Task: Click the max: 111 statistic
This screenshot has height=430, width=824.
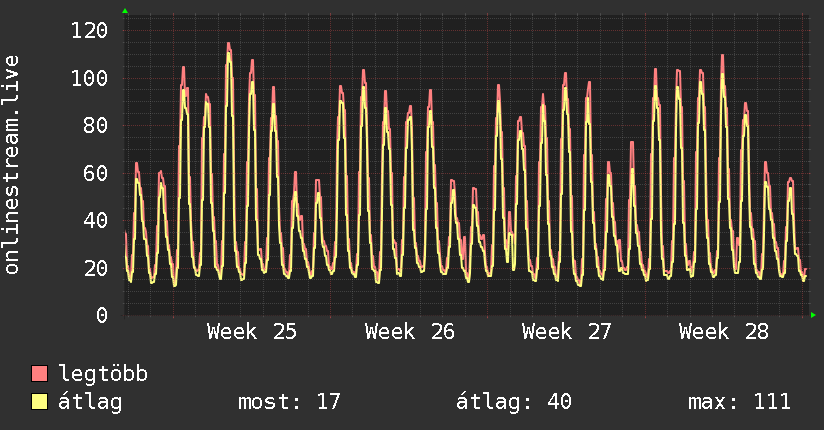Action: click(739, 402)
